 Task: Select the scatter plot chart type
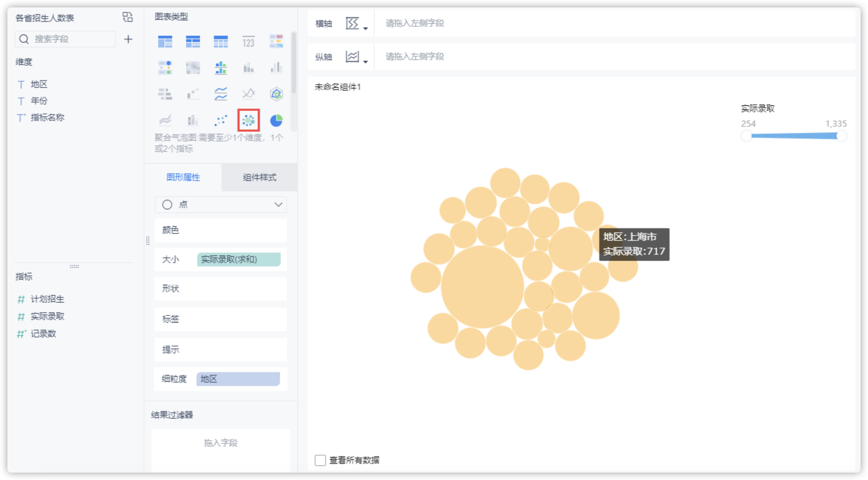(221, 120)
